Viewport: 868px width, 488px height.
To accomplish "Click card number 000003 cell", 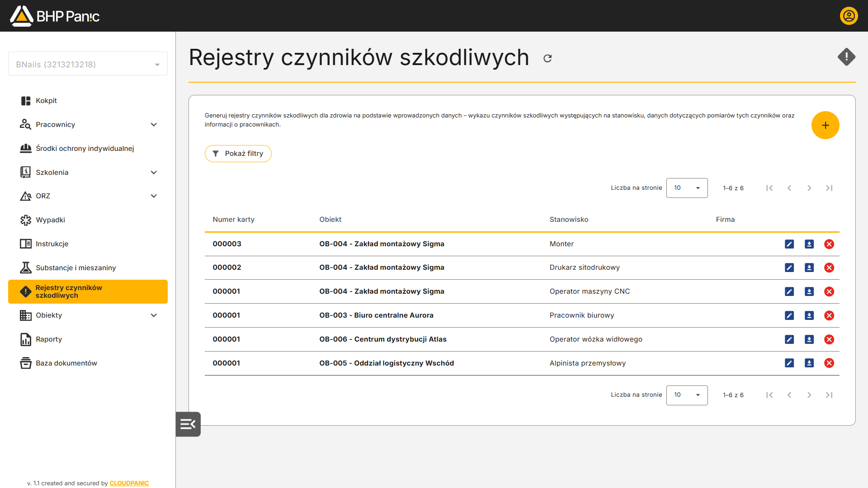I will (227, 244).
